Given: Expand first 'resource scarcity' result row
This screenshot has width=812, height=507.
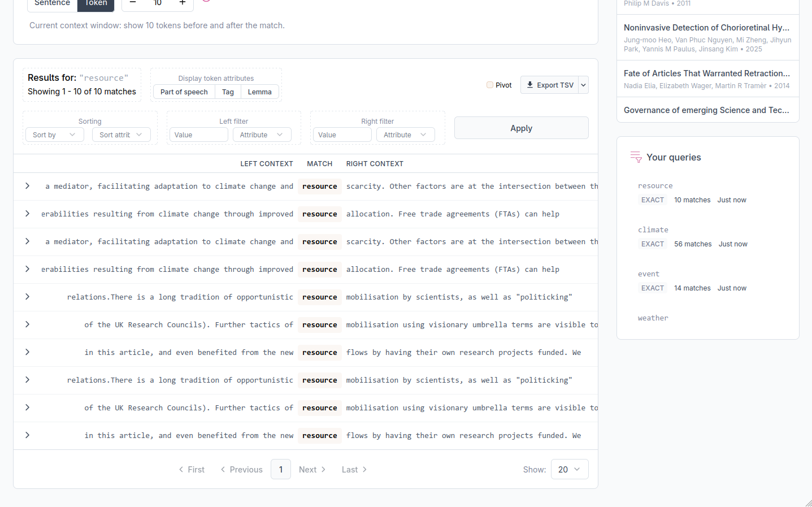Looking at the screenshot, I should coord(27,186).
